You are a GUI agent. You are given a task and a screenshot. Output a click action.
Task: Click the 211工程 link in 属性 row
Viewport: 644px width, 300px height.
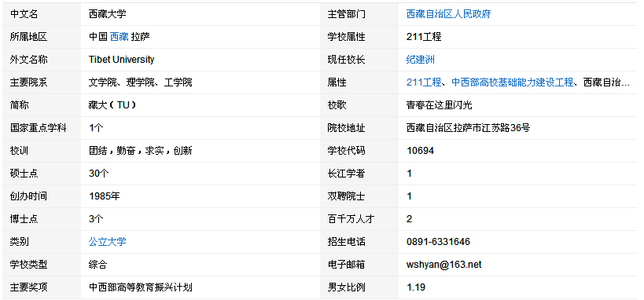(424, 82)
